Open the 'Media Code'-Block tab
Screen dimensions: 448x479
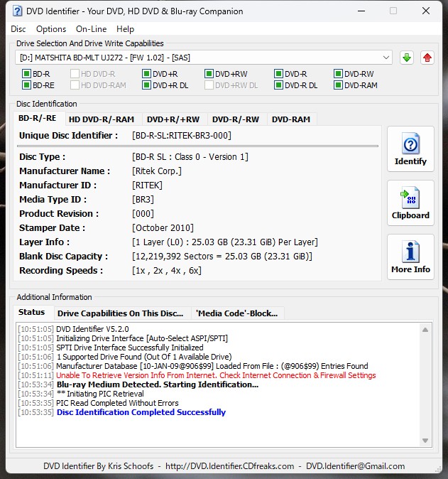pos(237,313)
